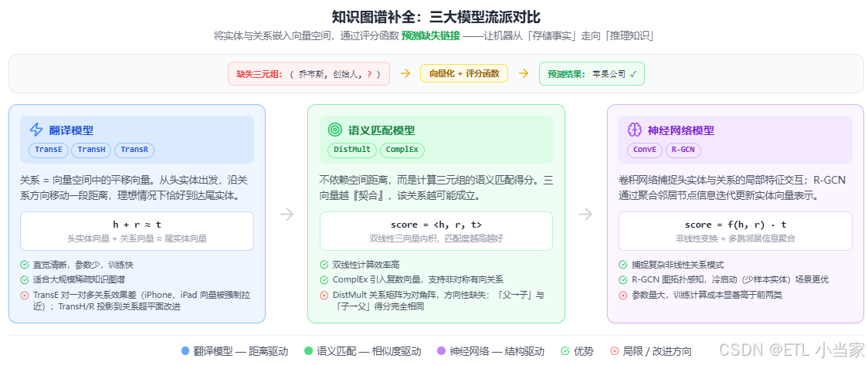Image resolution: width=868 pixels, height=365 pixels.
Task: Click legend label 神经网络 — 结构驱动
Action: tap(497, 351)
